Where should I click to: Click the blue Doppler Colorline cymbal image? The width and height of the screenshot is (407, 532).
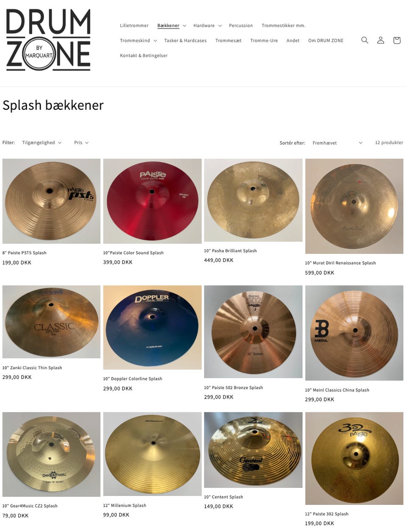(x=152, y=327)
